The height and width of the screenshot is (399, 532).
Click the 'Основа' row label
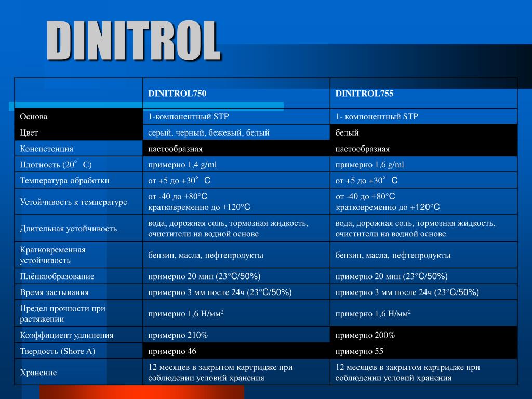click(34, 117)
